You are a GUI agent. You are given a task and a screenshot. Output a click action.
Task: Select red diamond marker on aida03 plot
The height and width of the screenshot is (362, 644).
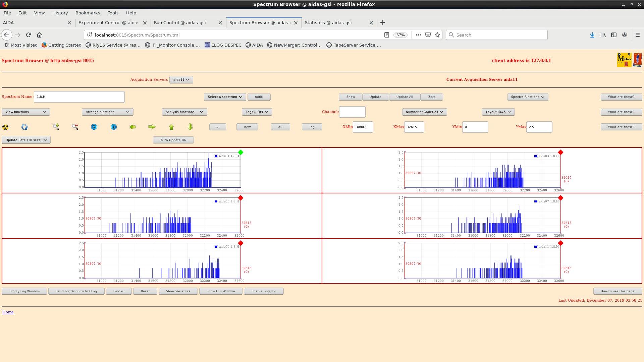coord(560,153)
